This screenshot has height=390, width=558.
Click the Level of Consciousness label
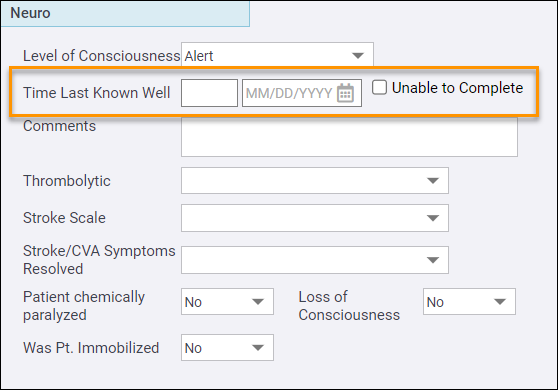[101, 56]
